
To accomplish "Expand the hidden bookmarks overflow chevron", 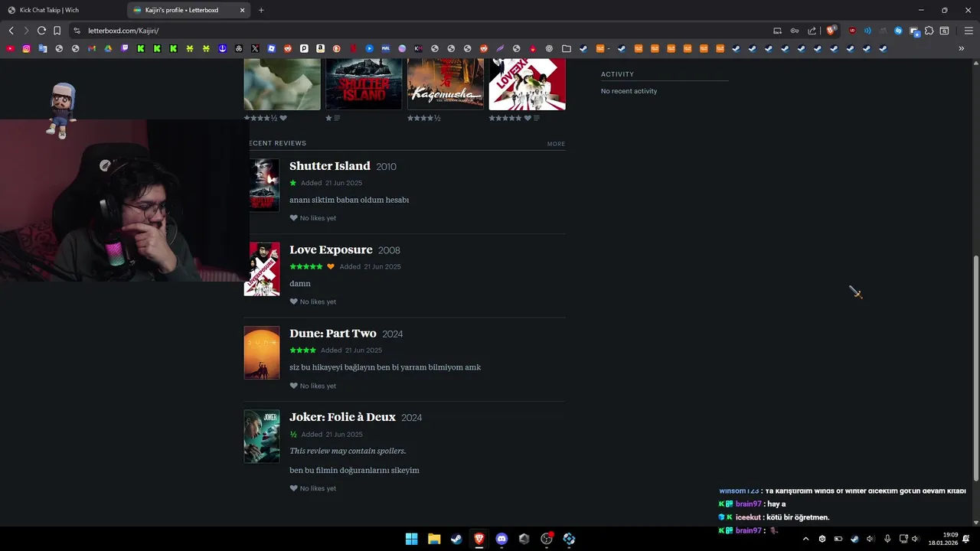I will (962, 48).
